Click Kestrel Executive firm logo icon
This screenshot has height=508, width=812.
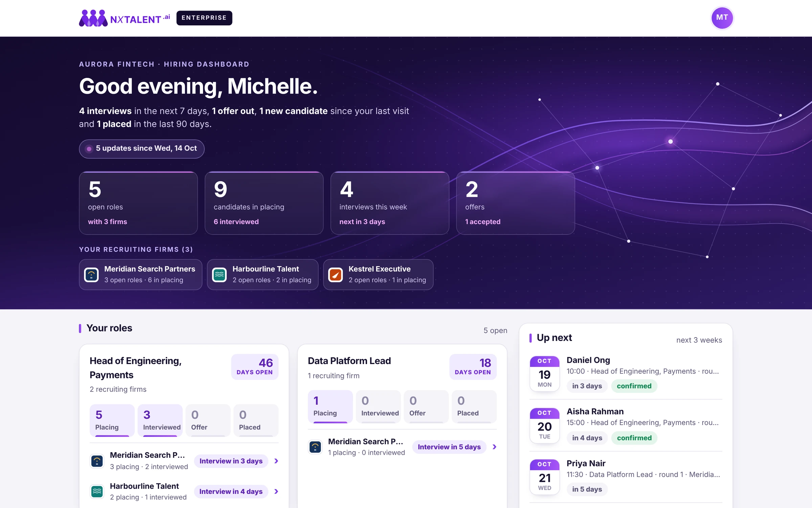(336, 275)
